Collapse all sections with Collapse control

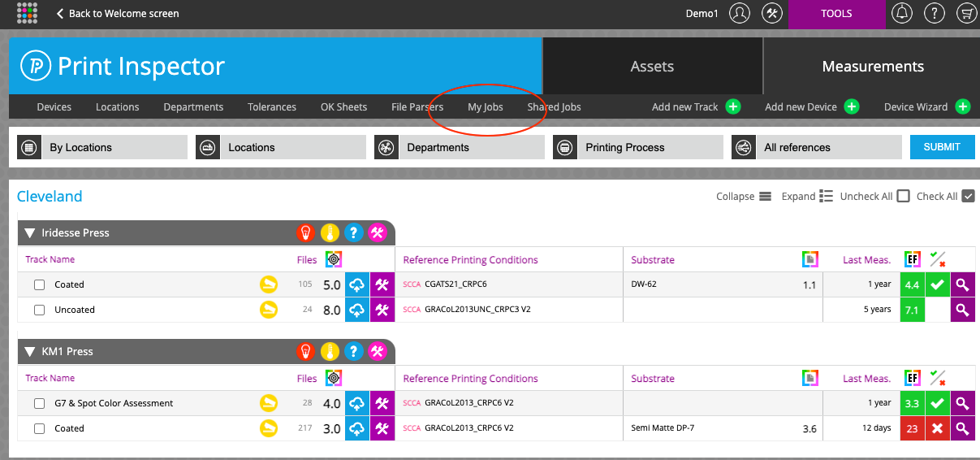tap(744, 196)
